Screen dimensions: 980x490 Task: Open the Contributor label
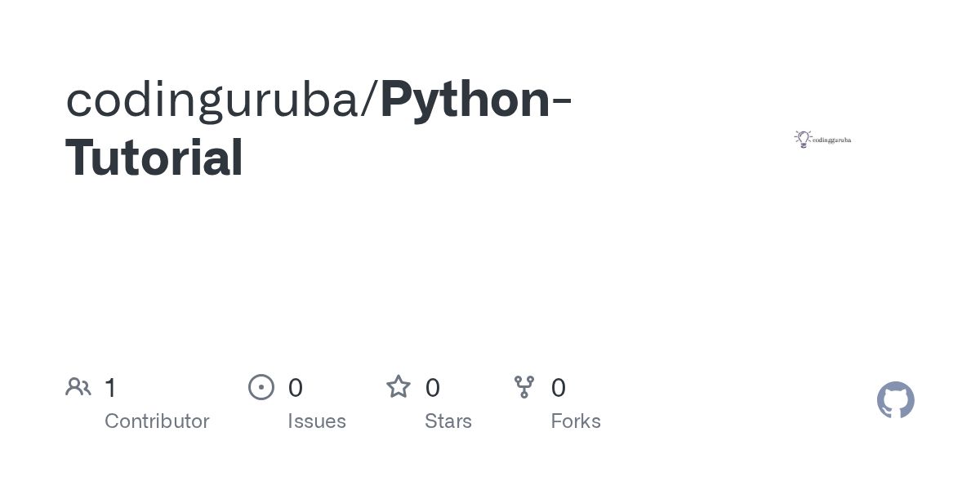coord(157,421)
